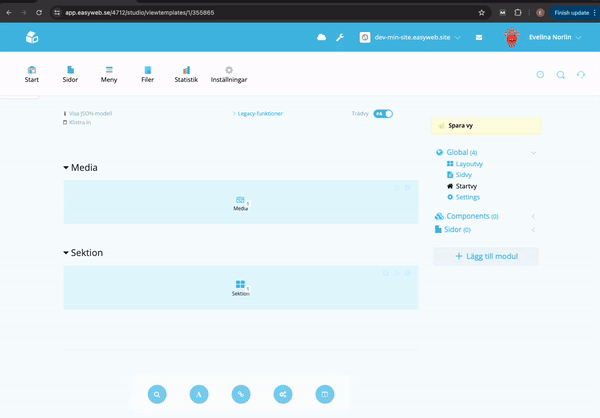Click the search circle button in bottom toolbar

(x=157, y=394)
